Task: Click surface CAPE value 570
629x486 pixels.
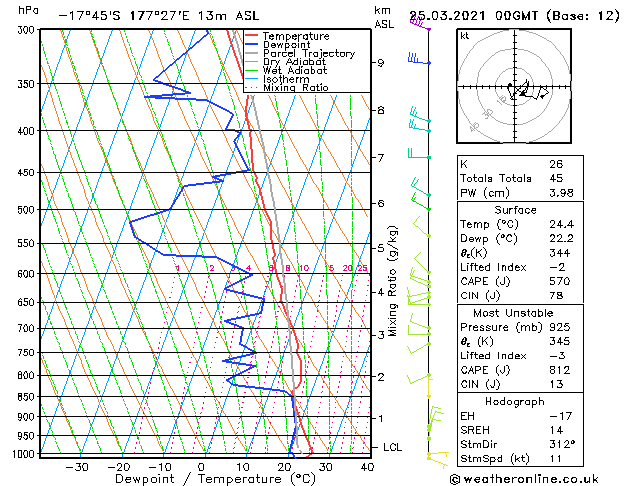Action: coord(560,281)
